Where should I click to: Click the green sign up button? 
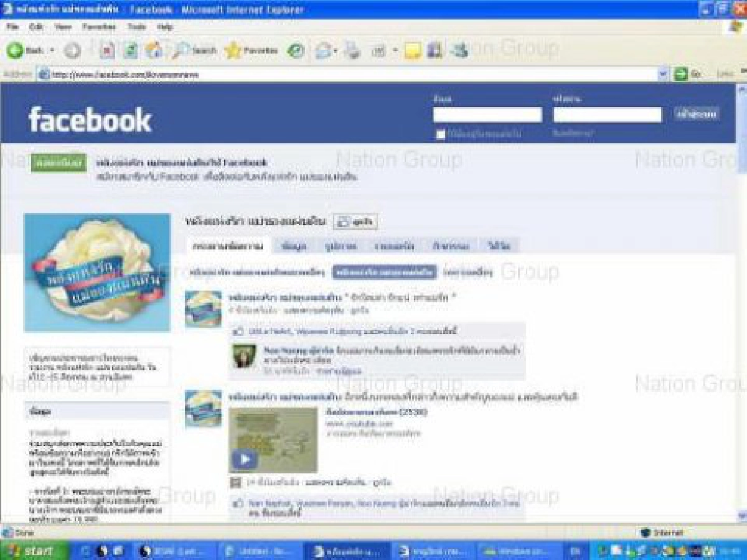[59, 163]
